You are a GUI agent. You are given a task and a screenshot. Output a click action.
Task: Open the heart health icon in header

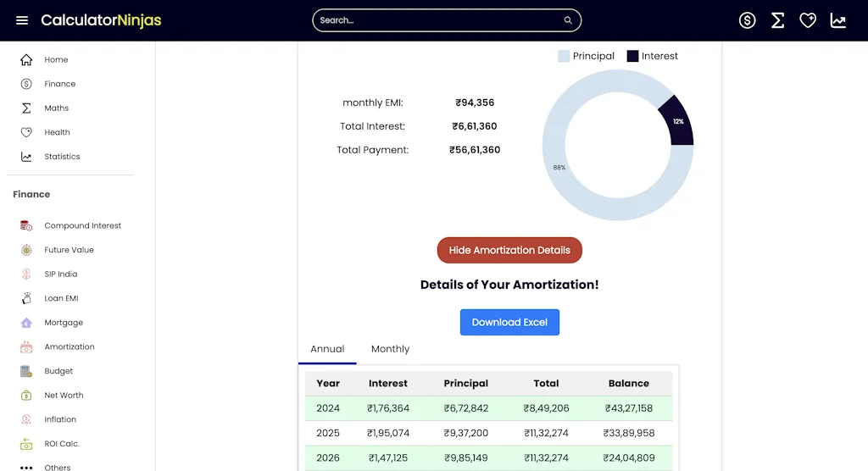[x=808, y=20]
